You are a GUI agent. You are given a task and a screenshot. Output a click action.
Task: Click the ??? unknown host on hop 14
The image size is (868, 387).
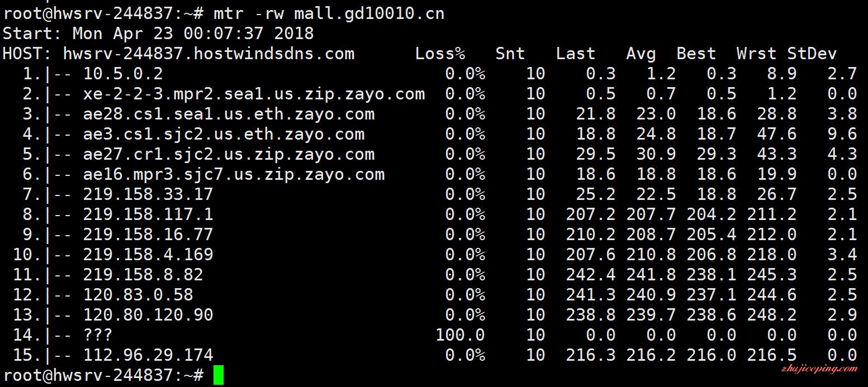98,335
